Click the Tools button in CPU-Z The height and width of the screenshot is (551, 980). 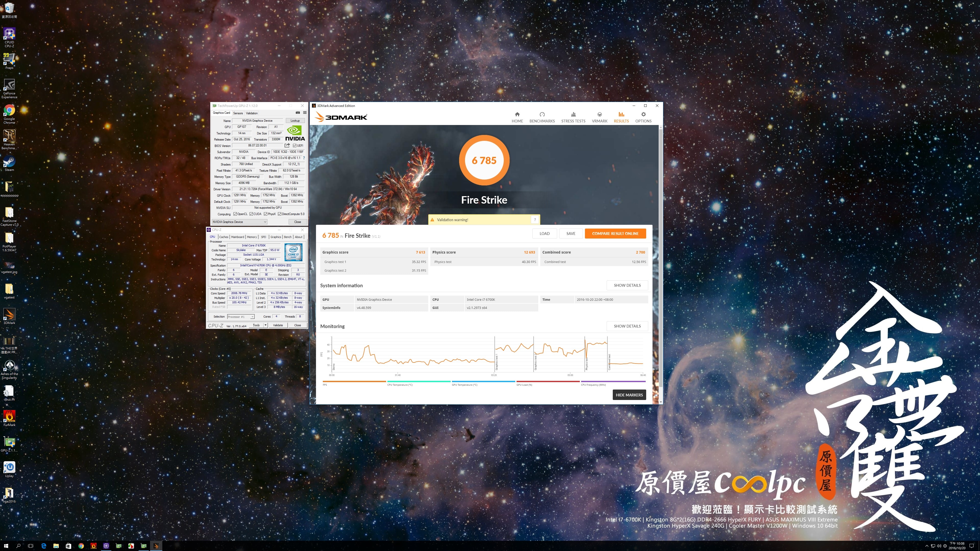[x=257, y=325]
